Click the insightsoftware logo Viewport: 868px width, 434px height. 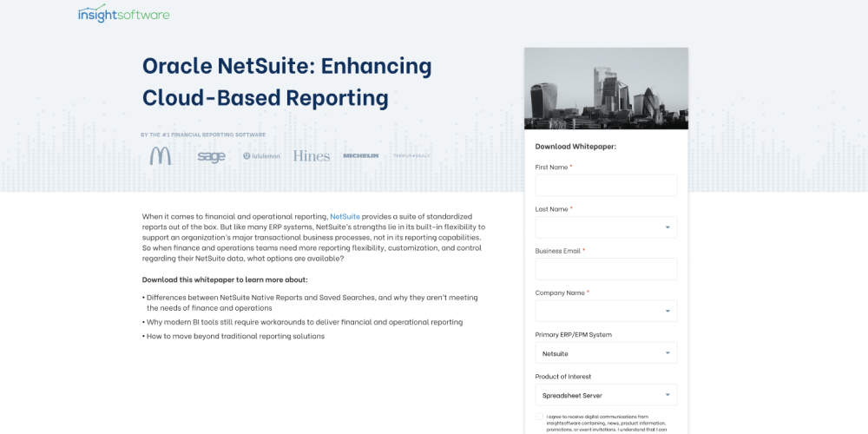(123, 14)
